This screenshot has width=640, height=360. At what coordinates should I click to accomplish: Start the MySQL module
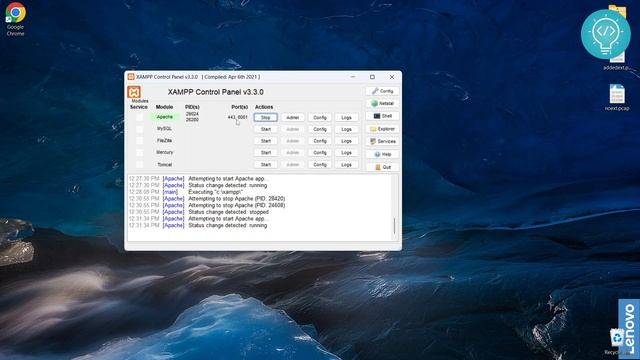click(x=266, y=129)
